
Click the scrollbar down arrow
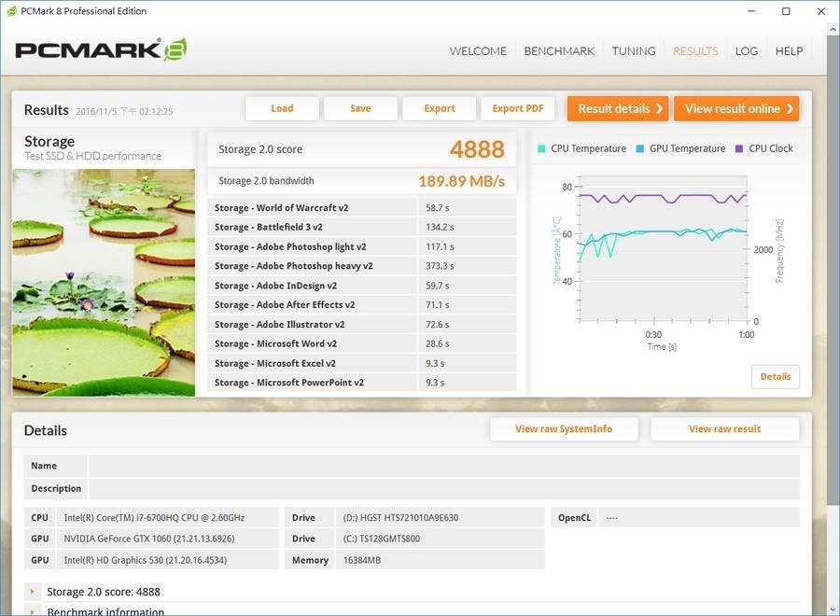click(833, 609)
